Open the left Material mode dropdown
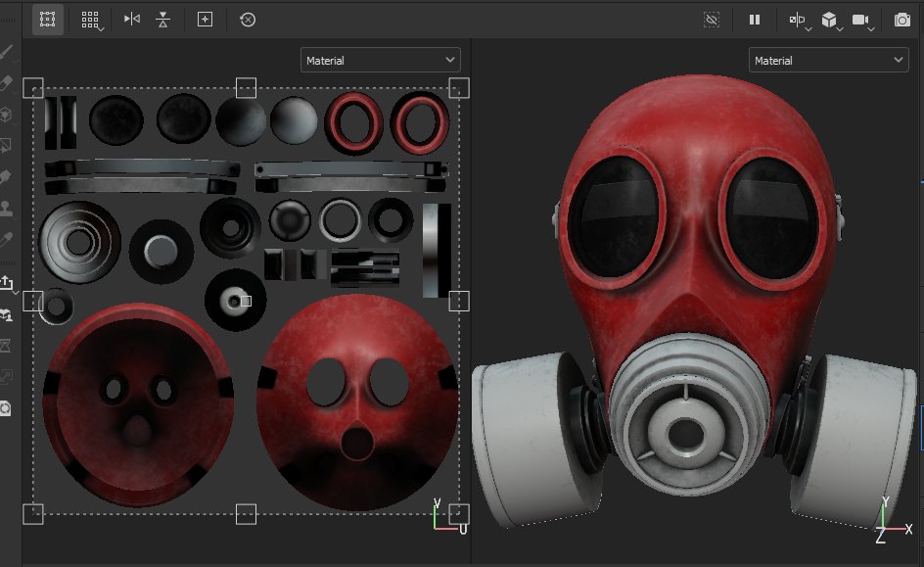This screenshot has width=924, height=567. (380, 60)
